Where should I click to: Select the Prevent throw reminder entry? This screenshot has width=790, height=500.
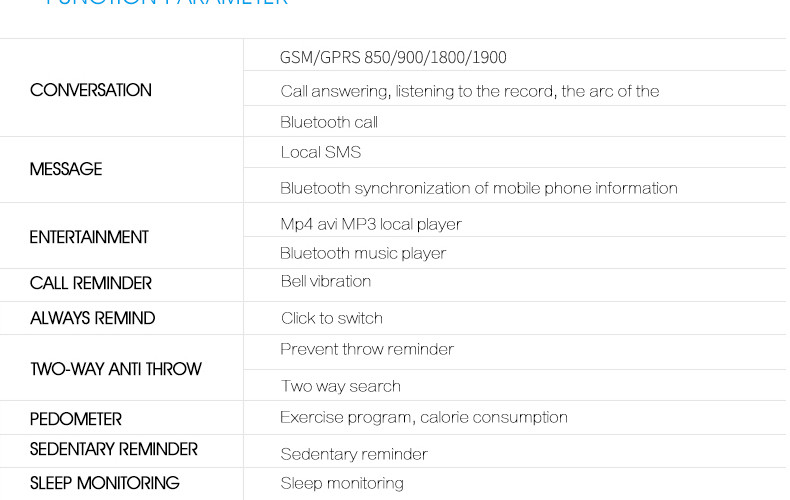(x=367, y=349)
